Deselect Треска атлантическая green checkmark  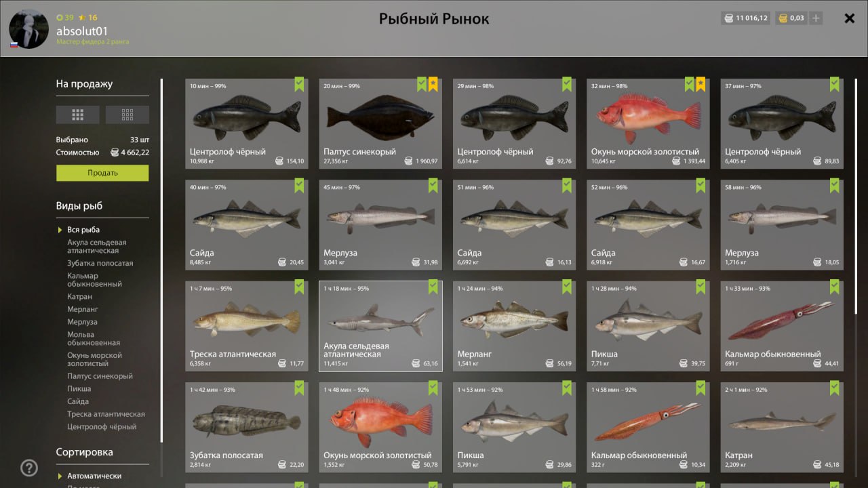click(299, 287)
